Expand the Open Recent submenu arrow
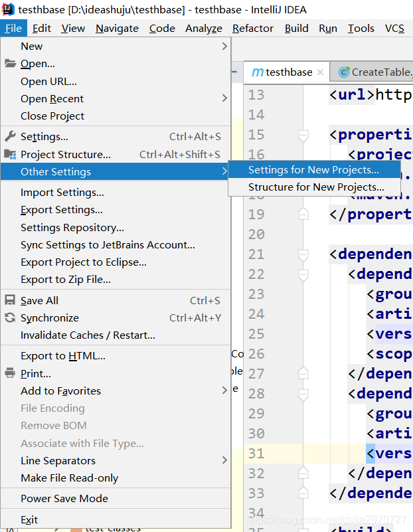This screenshot has width=413, height=532. coord(224,98)
